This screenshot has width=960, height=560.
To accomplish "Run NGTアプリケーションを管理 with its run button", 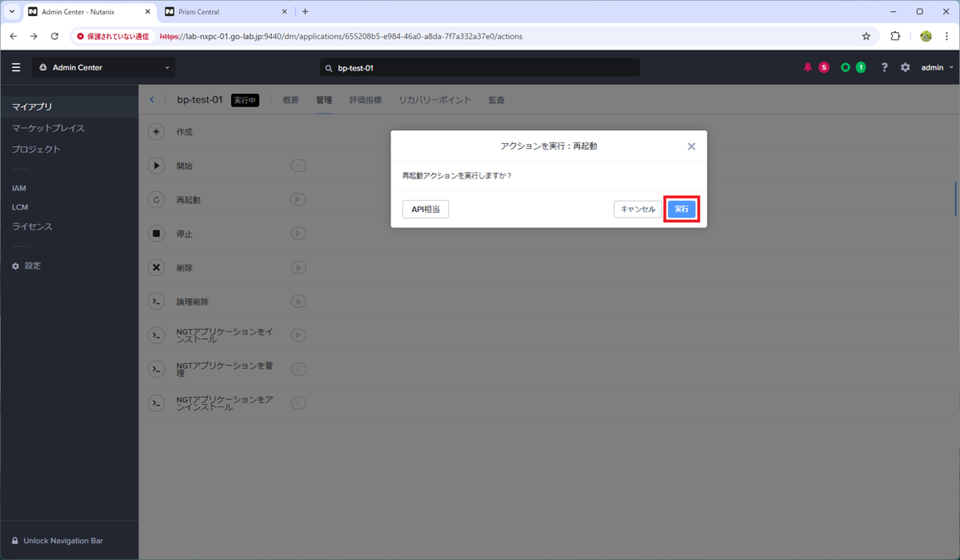I will 298,369.
